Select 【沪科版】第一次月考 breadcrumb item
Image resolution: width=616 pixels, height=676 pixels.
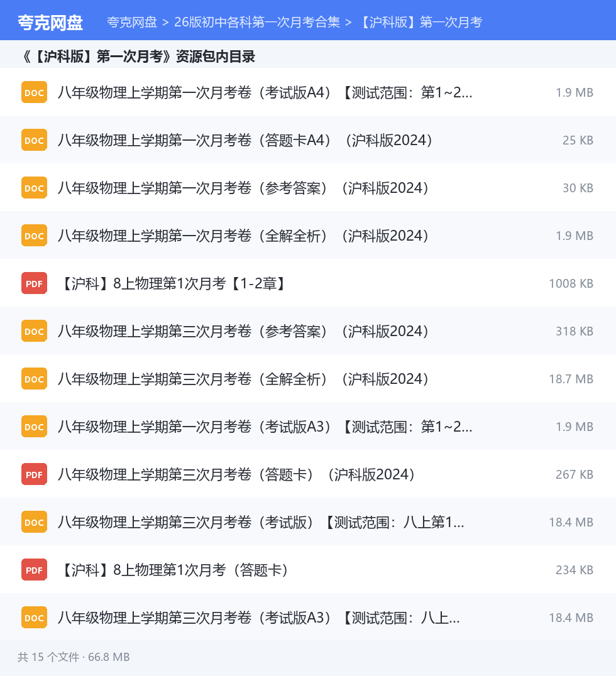pyautogui.click(x=421, y=22)
